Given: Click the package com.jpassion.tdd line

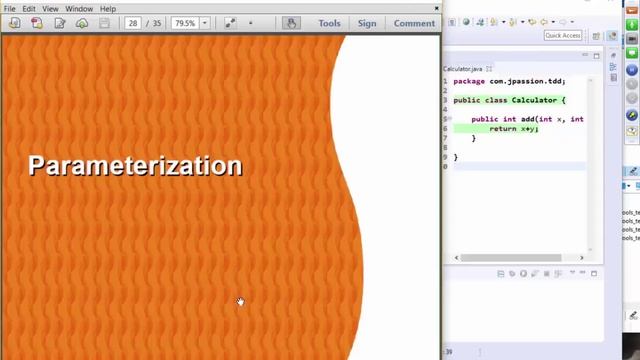Looking at the screenshot, I should coord(509,81).
